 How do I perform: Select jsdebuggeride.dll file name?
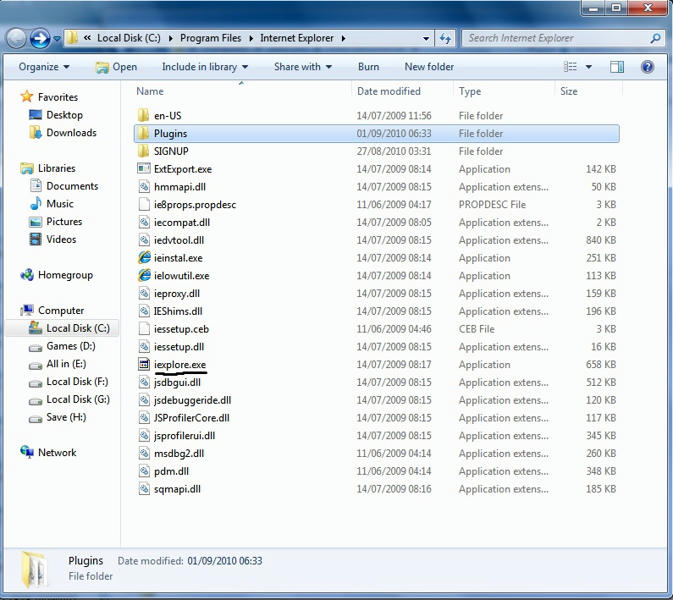(192, 400)
